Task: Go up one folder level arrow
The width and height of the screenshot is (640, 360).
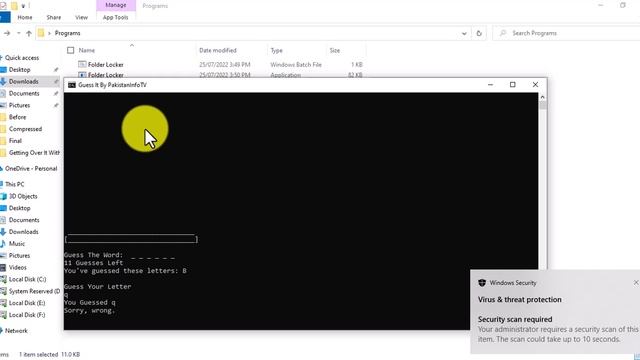Action: point(29,33)
